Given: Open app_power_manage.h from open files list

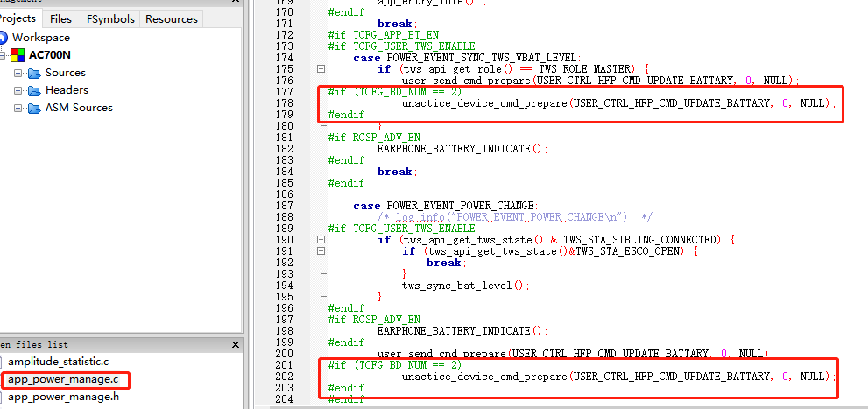Looking at the screenshot, I should coord(63,397).
